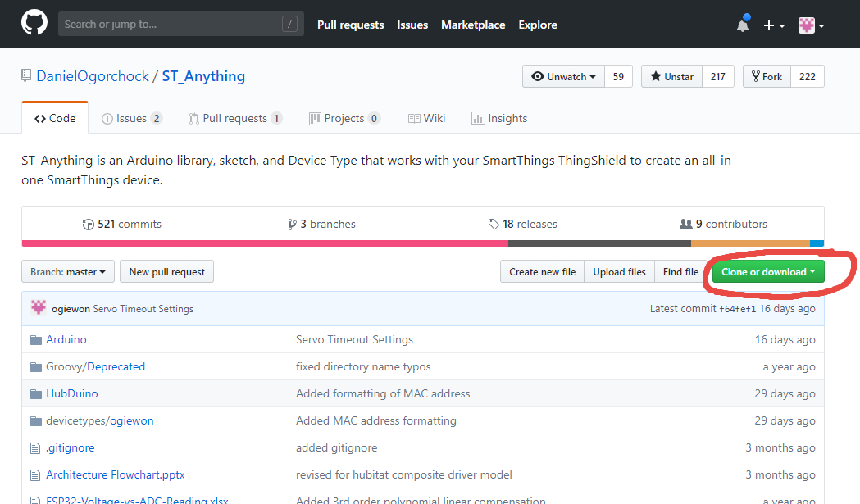This screenshot has width=860, height=504.
Task: Open the Wiki tab
Action: 426,119
